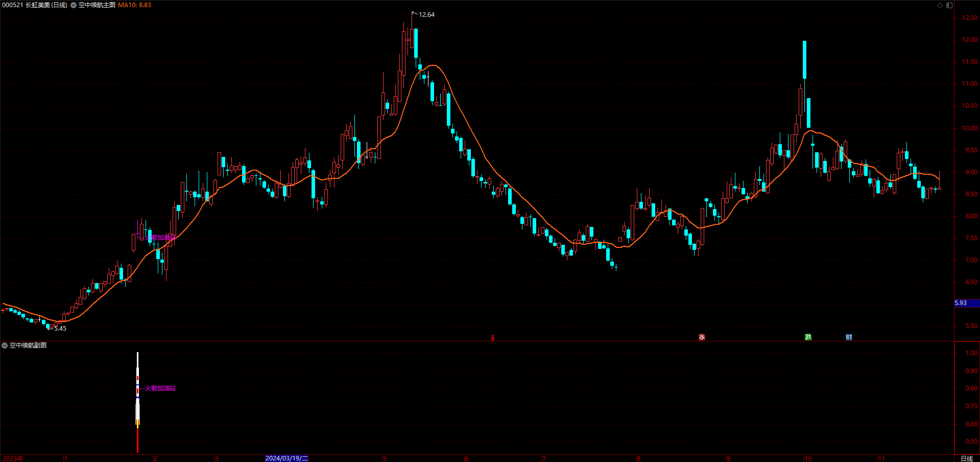The width and height of the screenshot is (980, 462).
Task: Click the panel layout icon at top right
Action: click(949, 5)
